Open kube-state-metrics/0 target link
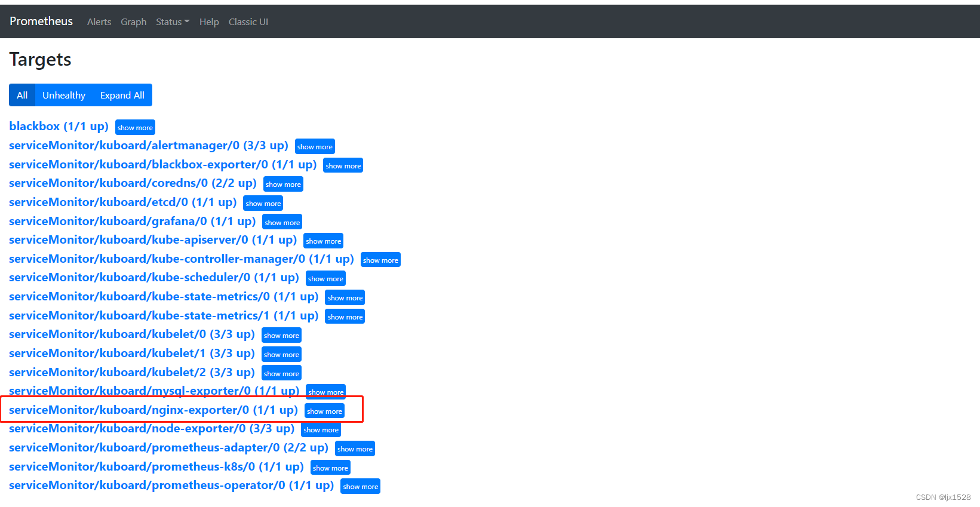This screenshot has height=507, width=980. 164,297
